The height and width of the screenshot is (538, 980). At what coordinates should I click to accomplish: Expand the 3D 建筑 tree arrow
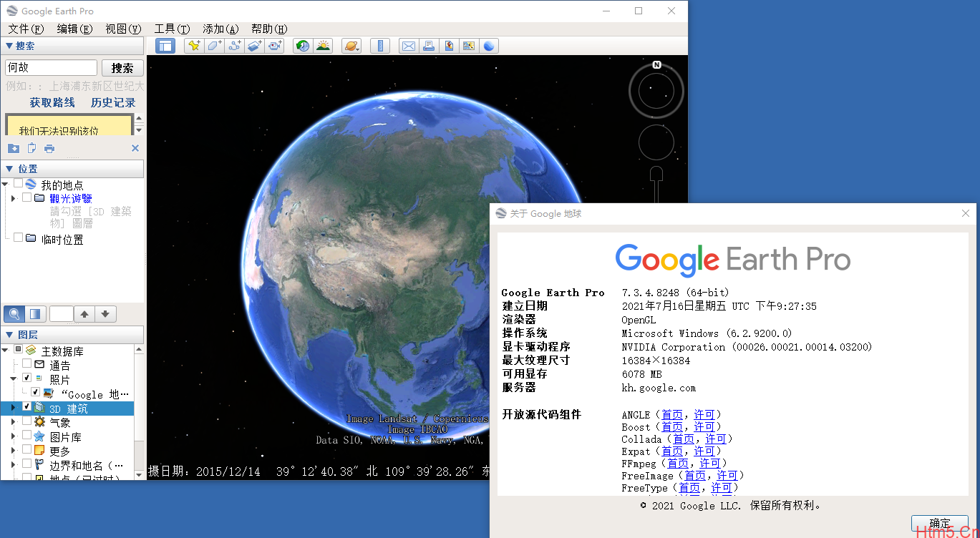(x=14, y=408)
